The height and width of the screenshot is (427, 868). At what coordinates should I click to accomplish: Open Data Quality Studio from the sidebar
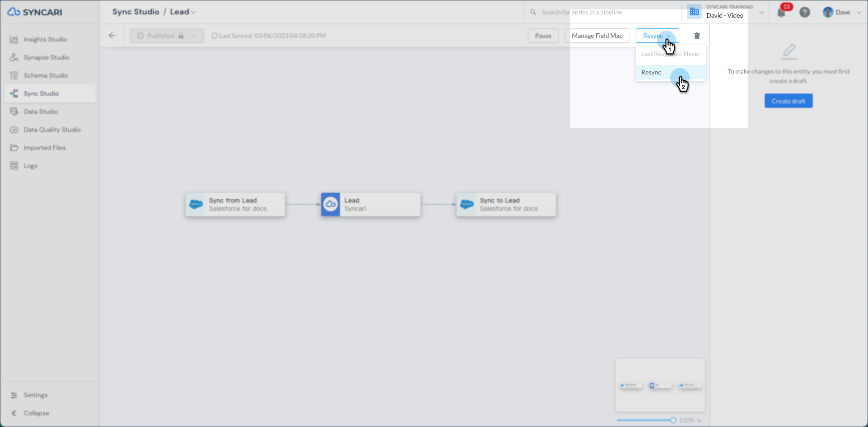tap(52, 129)
